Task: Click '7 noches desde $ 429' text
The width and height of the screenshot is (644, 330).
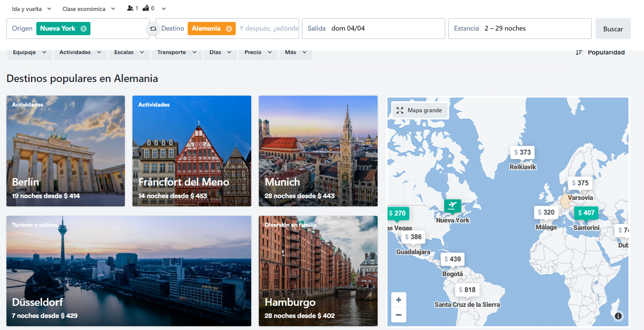Action: (45, 316)
